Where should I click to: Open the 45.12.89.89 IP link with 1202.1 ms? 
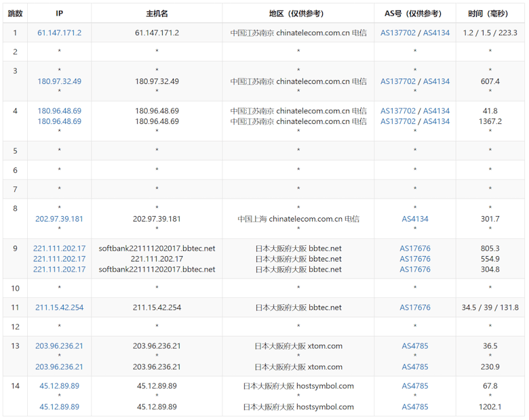click(60, 407)
